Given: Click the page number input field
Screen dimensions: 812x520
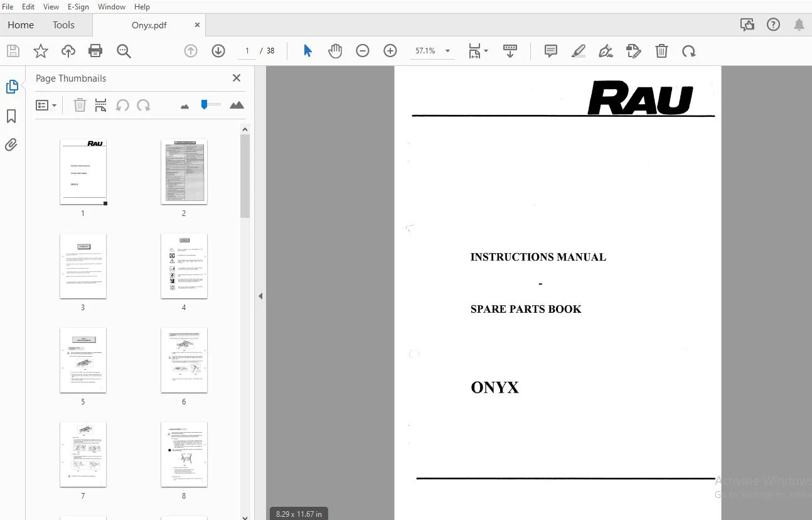Looking at the screenshot, I should point(247,51).
